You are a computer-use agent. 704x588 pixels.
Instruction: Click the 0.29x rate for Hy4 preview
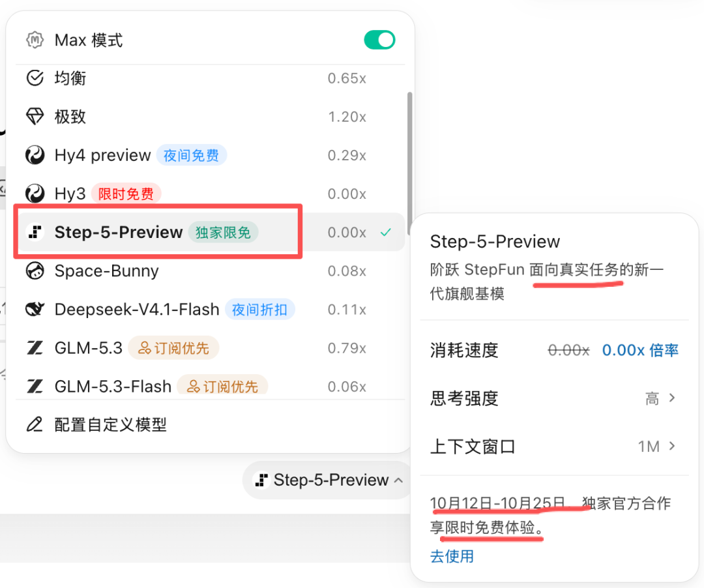(x=347, y=155)
